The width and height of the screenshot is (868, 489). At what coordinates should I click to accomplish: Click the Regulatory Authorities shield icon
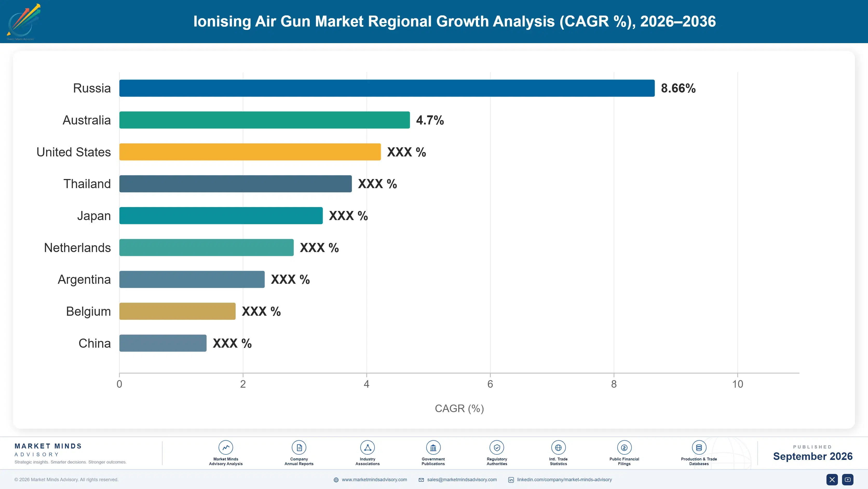pyautogui.click(x=497, y=447)
